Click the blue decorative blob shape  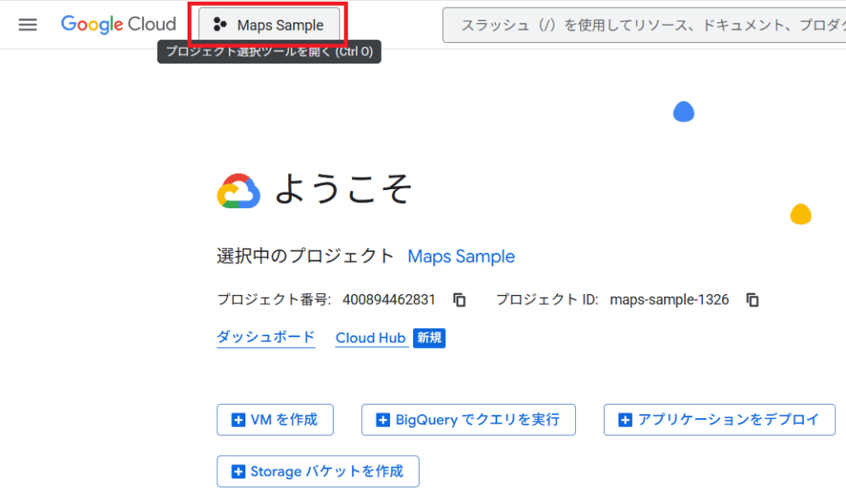[x=683, y=112]
